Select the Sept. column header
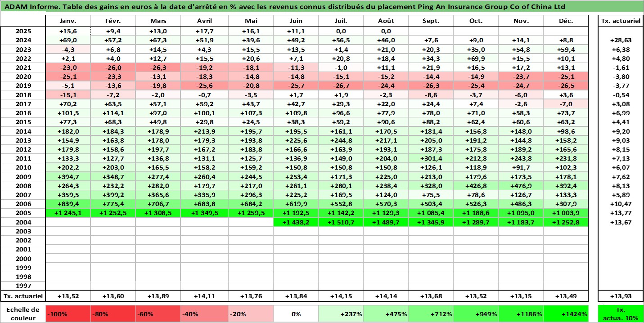Screen dimensions: 644x323 pos(431,21)
